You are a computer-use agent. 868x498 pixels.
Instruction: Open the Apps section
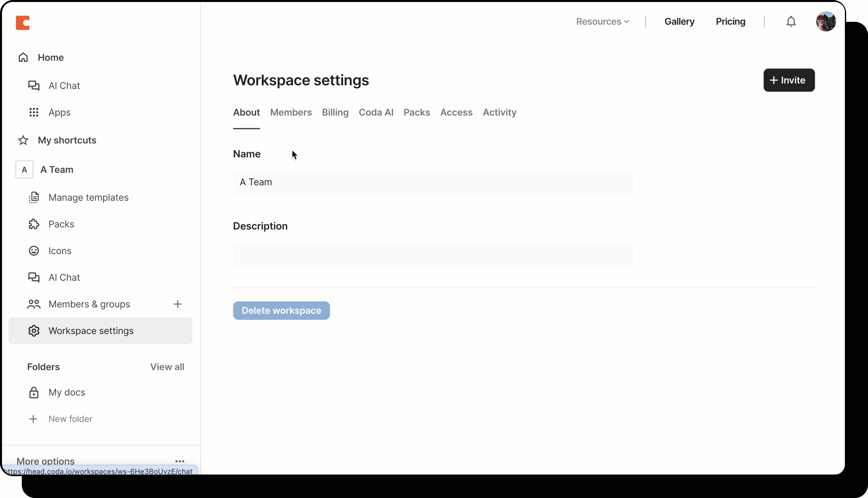tap(59, 112)
